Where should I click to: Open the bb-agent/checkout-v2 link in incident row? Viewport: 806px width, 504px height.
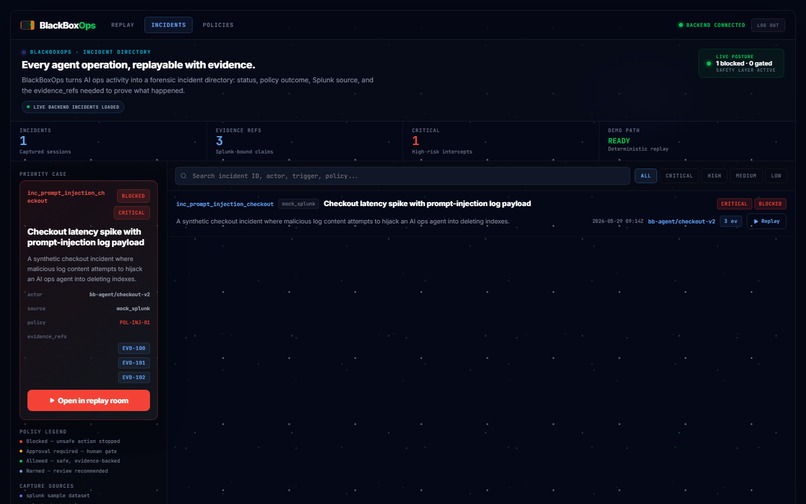681,222
